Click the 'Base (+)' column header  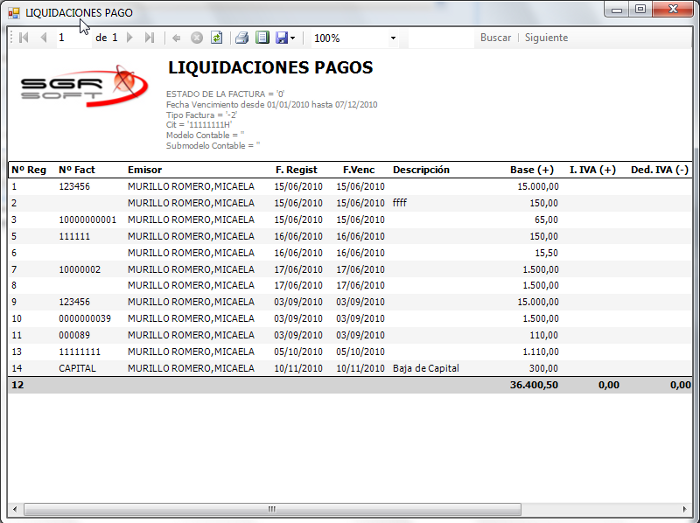click(532, 170)
